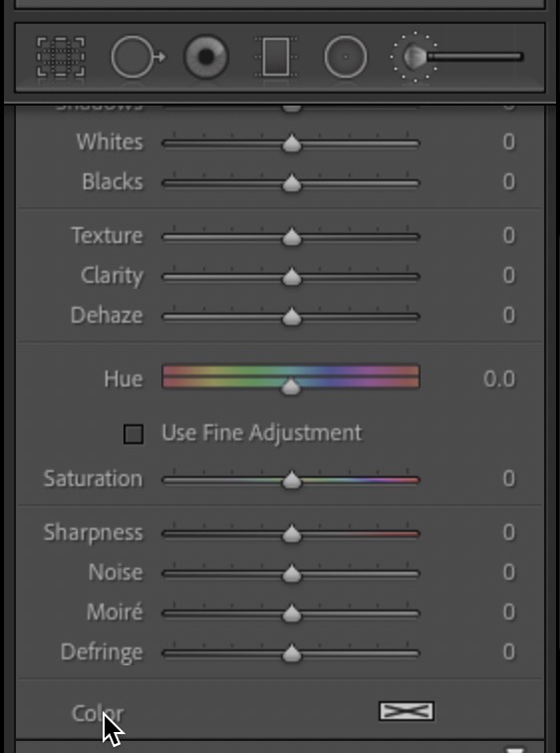Click the Hue value field
Image resolution: width=560 pixels, height=753 pixels.
[499, 378]
